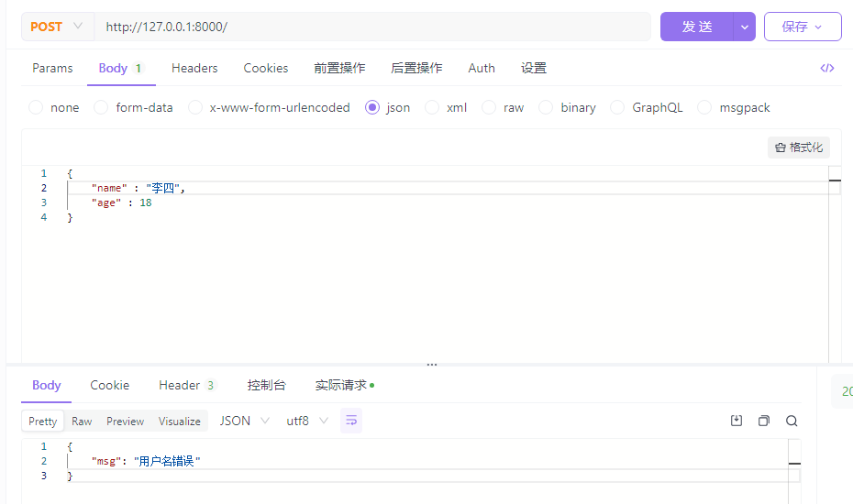Toggle the word wrap icon in response
Viewport: 853px width, 504px height.
pyautogui.click(x=351, y=421)
